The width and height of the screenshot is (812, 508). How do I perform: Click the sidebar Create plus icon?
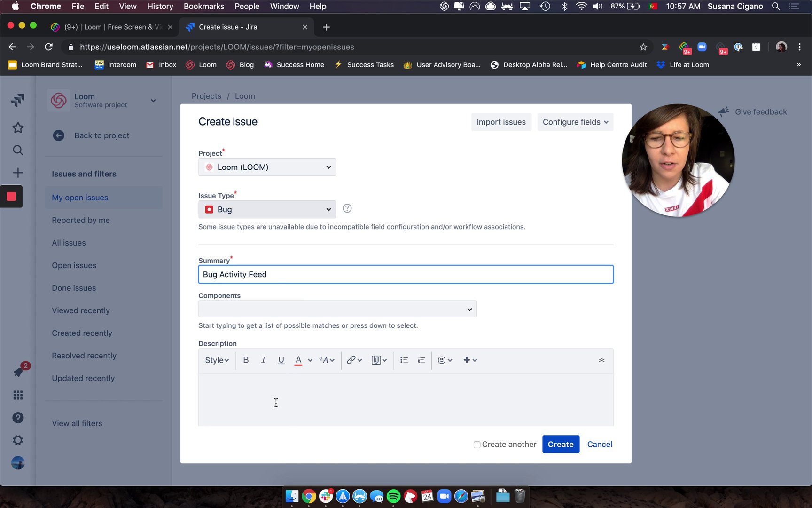click(18, 173)
